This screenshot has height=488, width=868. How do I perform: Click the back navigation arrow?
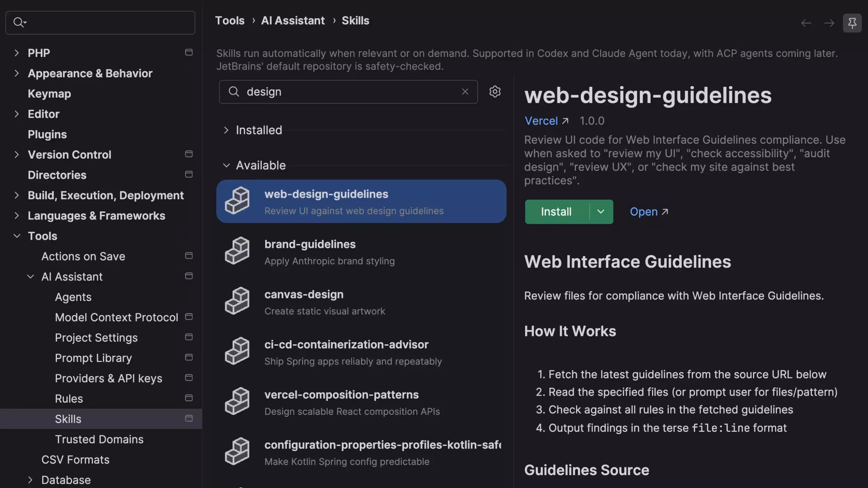[806, 23]
